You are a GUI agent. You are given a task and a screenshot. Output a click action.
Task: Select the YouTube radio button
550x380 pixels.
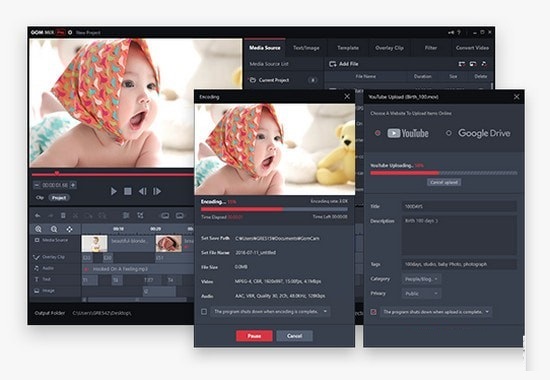click(x=378, y=133)
